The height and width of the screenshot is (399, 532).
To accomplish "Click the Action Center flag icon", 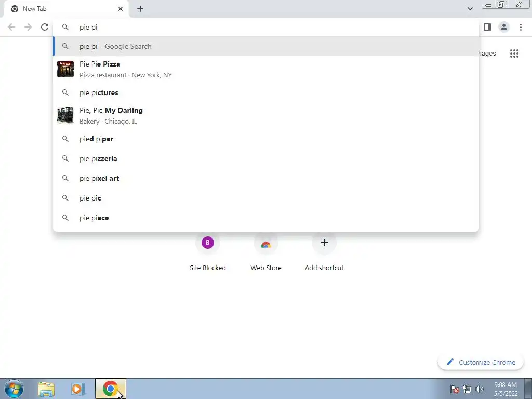I will [x=454, y=389].
